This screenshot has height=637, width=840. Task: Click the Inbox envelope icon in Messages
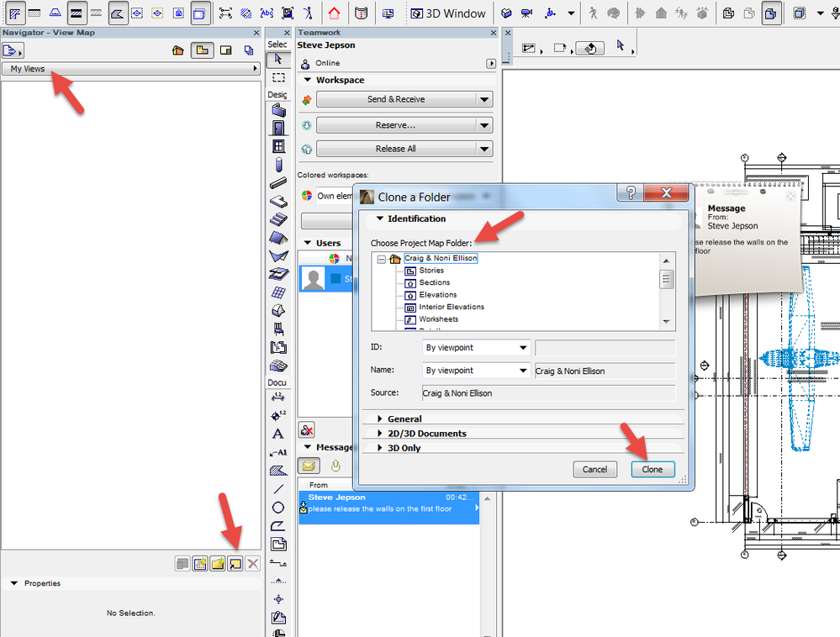click(x=309, y=466)
